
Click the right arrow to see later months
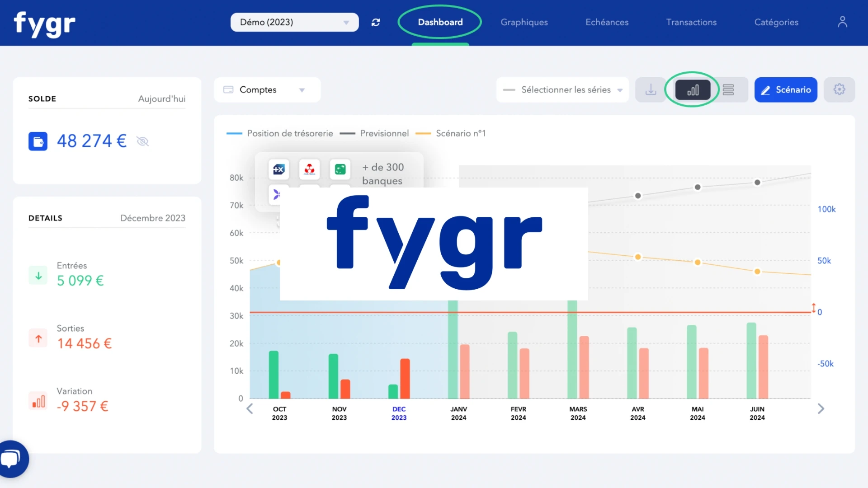tap(821, 408)
